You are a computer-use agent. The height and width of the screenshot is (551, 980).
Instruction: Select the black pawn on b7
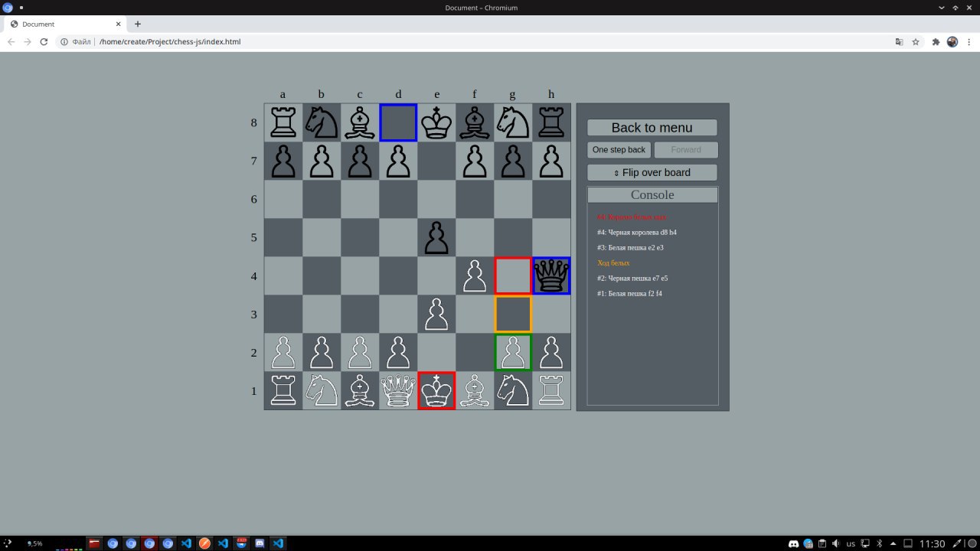click(322, 161)
